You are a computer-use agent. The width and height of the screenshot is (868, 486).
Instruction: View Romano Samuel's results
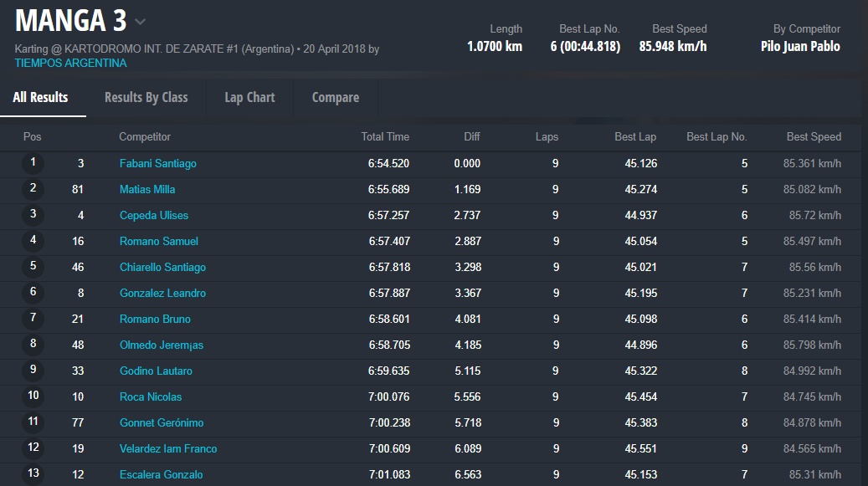click(159, 242)
